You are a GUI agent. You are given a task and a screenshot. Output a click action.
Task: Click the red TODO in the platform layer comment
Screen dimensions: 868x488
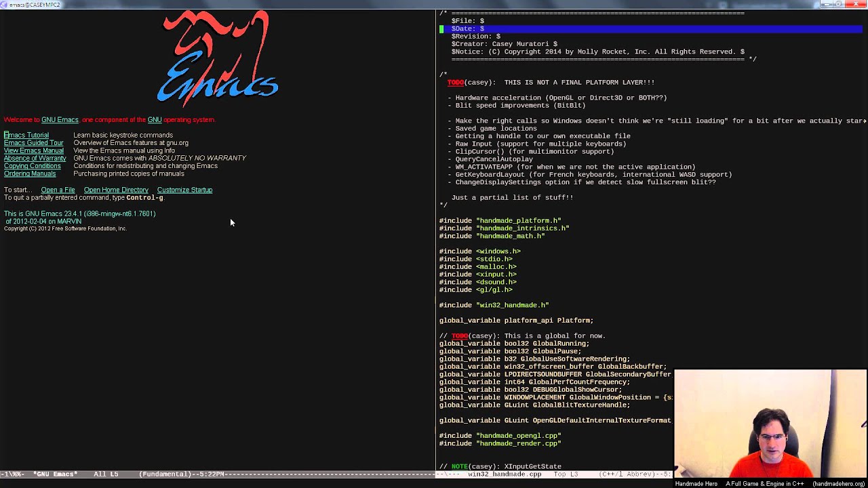(x=456, y=82)
